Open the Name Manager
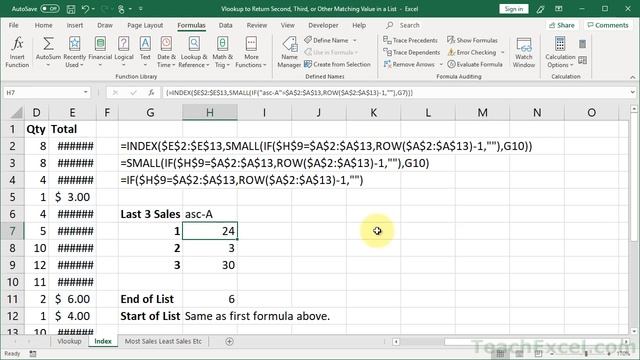 click(x=289, y=52)
